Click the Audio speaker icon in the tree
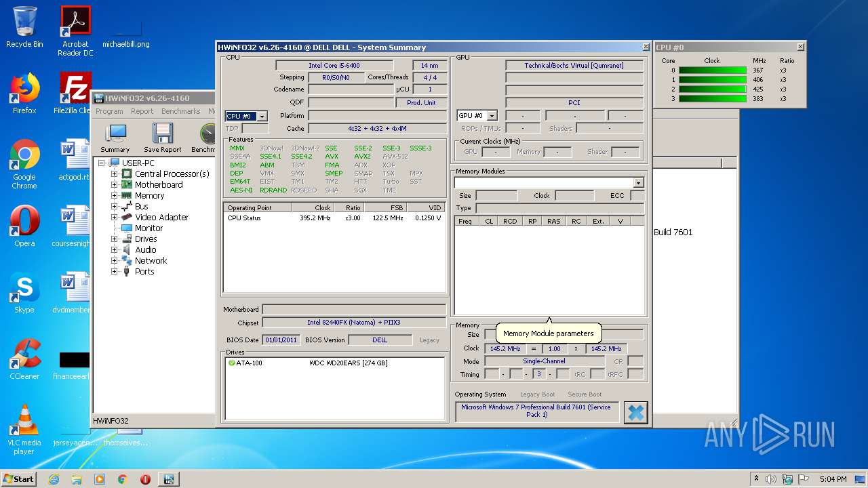Image resolution: width=868 pixels, height=488 pixels. [x=126, y=250]
